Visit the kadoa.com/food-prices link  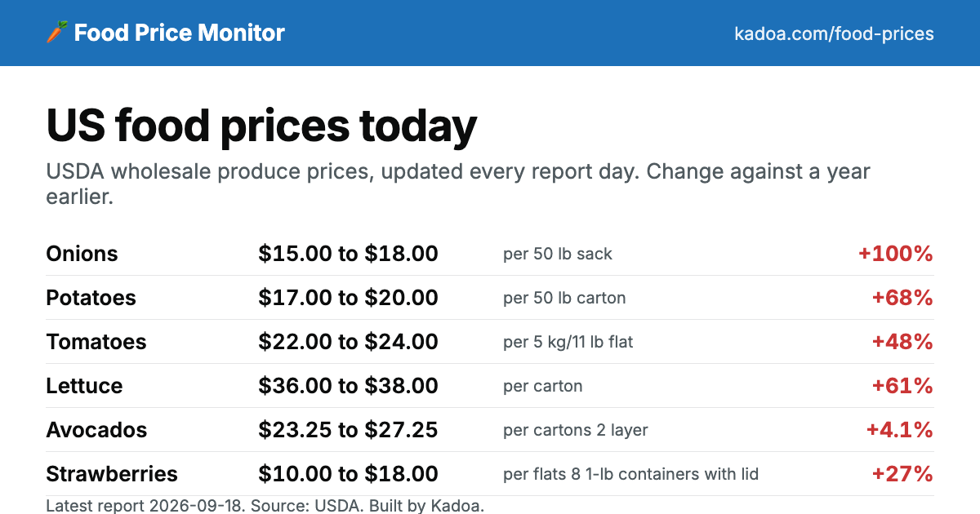pyautogui.click(x=834, y=33)
